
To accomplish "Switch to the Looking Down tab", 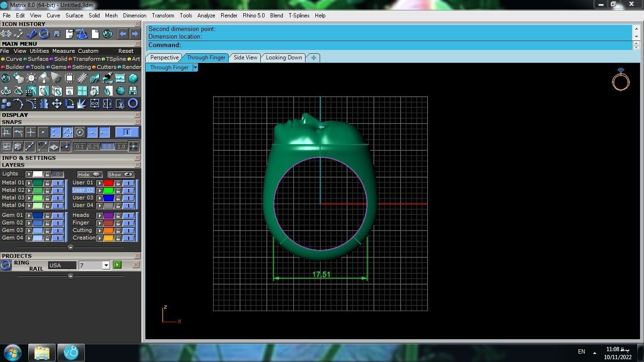I will 284,58.
